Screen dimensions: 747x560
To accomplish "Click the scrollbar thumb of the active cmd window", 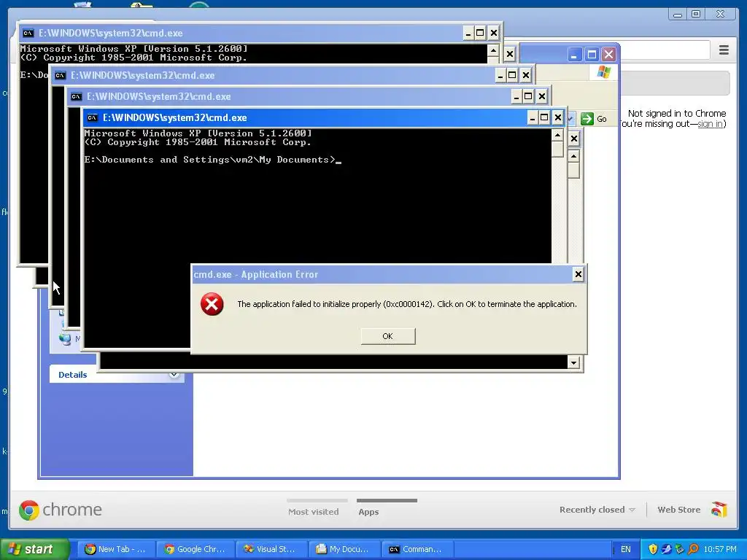I will click(x=557, y=149).
